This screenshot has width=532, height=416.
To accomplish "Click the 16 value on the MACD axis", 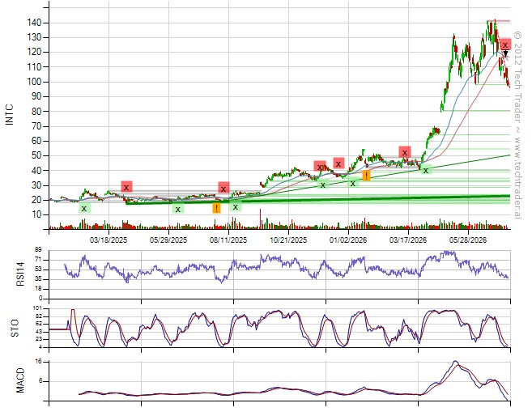I will click(x=38, y=362).
